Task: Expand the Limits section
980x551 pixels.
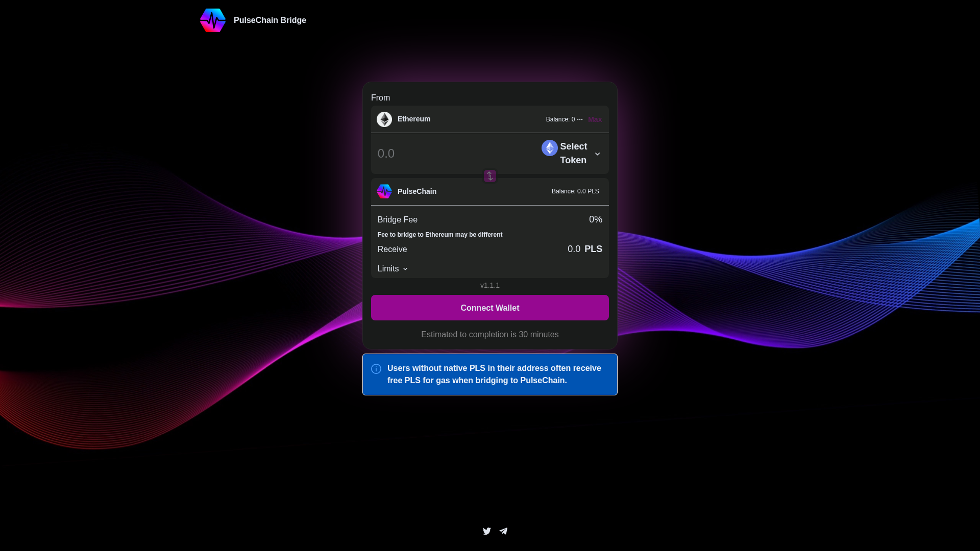Action: pyautogui.click(x=393, y=269)
